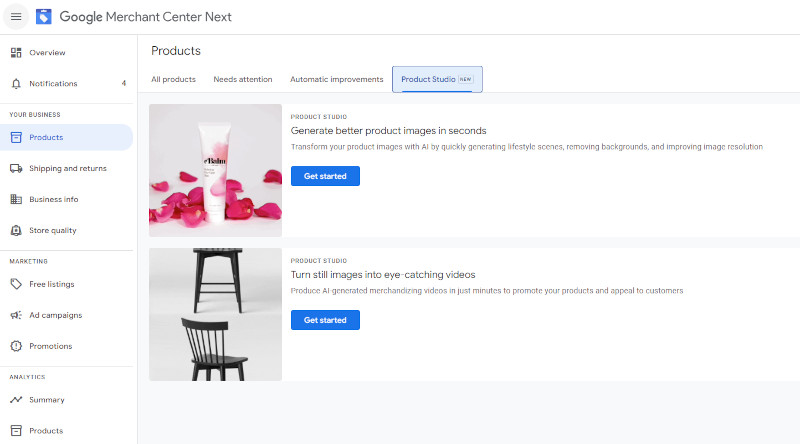Click the Notifications bell icon
The image size is (800, 444).
(16, 83)
